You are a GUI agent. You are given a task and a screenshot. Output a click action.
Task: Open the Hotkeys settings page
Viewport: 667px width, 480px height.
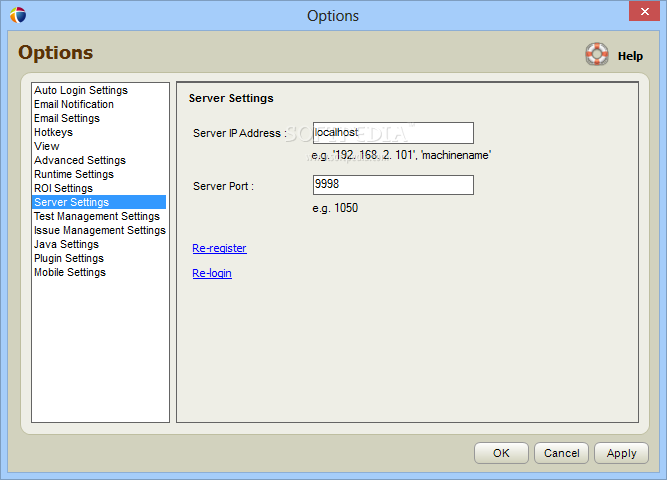click(x=53, y=132)
